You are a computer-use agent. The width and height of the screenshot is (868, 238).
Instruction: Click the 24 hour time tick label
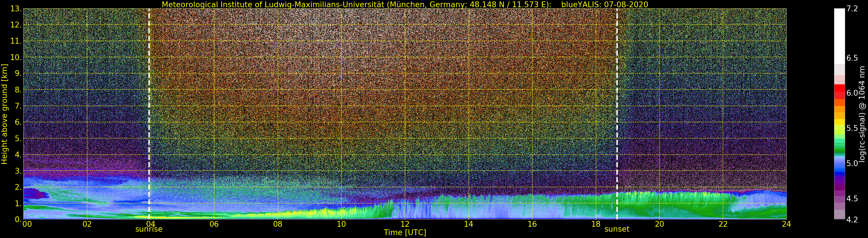pos(786,224)
